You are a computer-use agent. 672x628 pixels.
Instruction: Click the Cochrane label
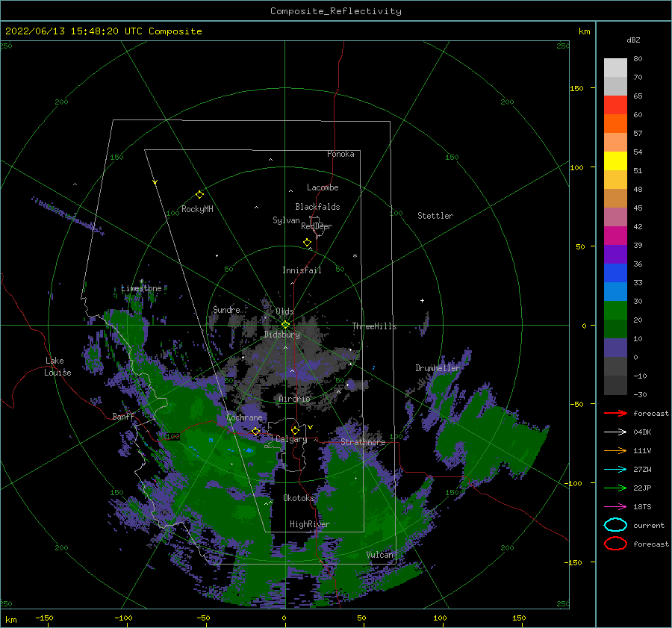(244, 417)
